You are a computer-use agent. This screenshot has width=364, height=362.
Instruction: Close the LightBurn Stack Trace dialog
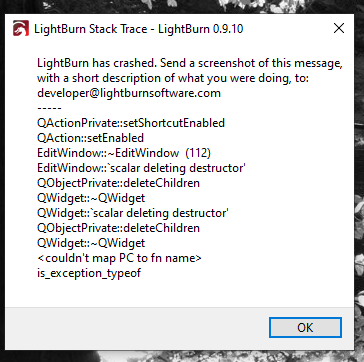coord(339,28)
